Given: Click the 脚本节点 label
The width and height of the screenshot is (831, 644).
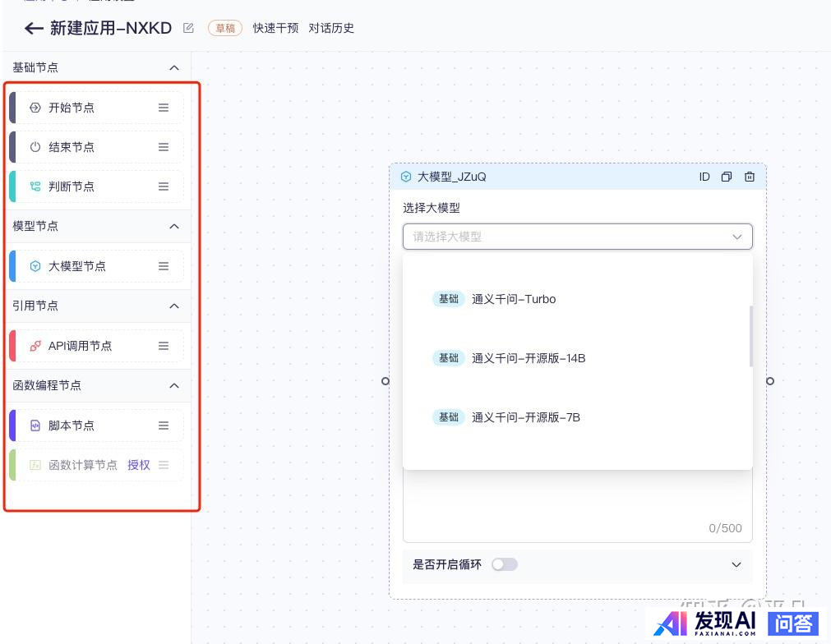Looking at the screenshot, I should (x=72, y=425).
